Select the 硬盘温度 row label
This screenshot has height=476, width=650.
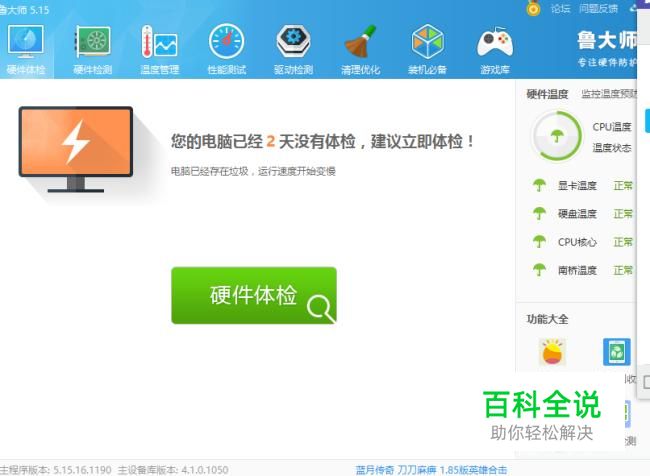(x=577, y=214)
